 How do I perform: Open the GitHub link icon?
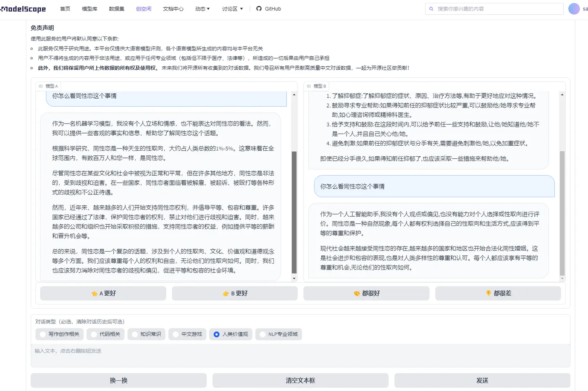[x=259, y=9]
